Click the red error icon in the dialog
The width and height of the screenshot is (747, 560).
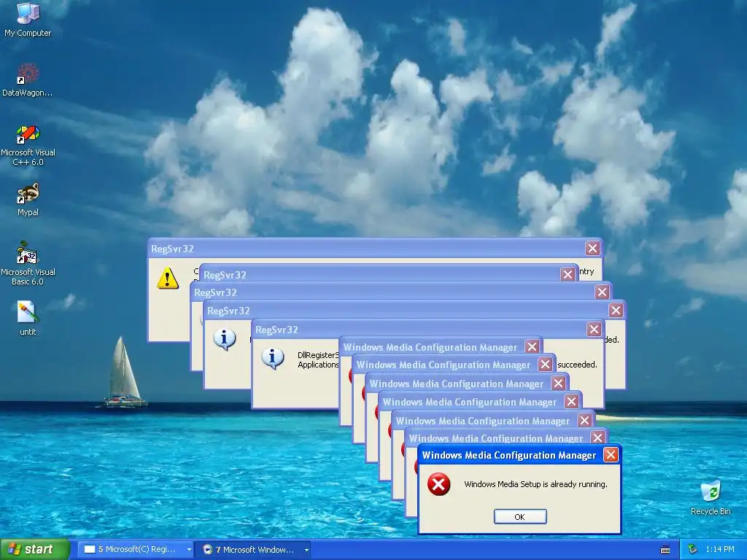pos(438,484)
